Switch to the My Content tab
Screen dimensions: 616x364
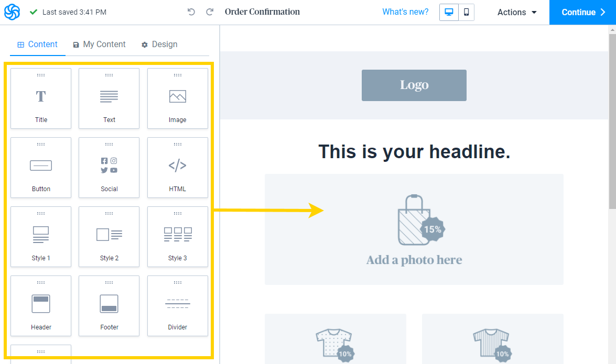[x=99, y=45]
